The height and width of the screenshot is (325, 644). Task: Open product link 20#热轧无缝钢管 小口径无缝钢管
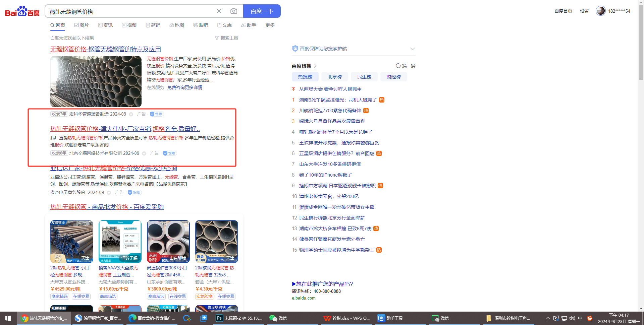pyautogui.click(x=70, y=271)
